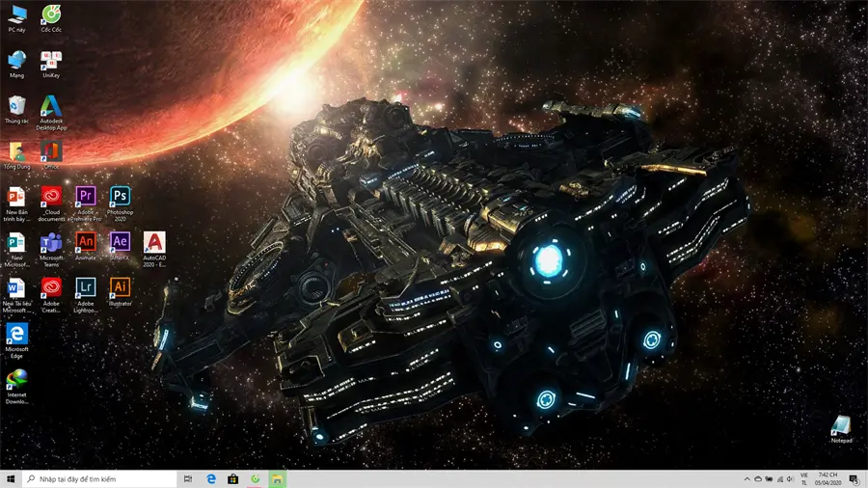
Task: Select the Autodesk Desktop App icon
Action: coord(51,112)
